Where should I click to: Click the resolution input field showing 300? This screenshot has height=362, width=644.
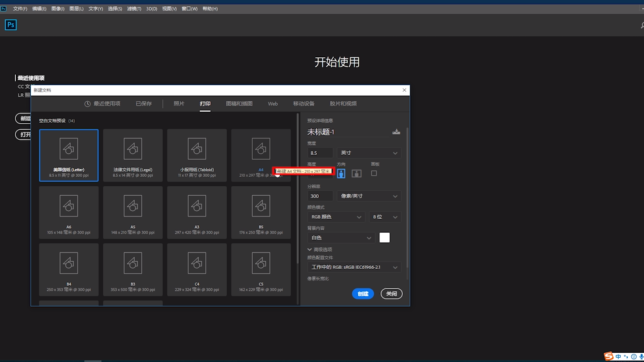pyautogui.click(x=320, y=196)
